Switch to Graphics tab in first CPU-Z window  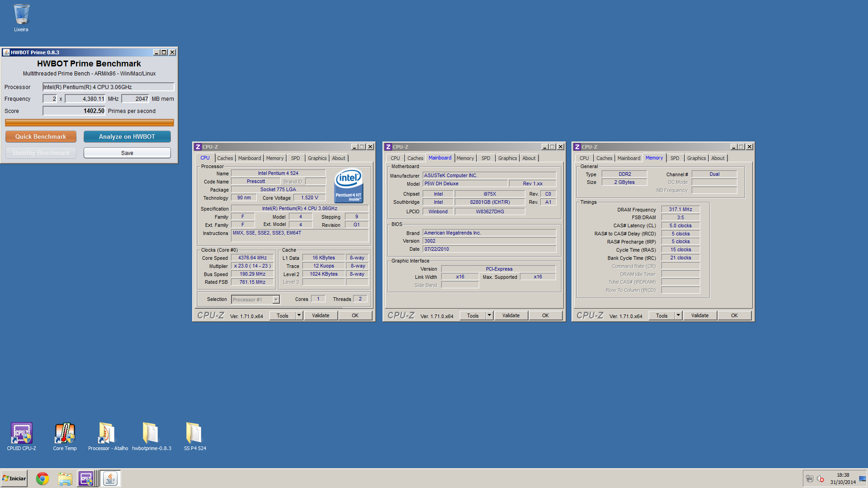(317, 158)
